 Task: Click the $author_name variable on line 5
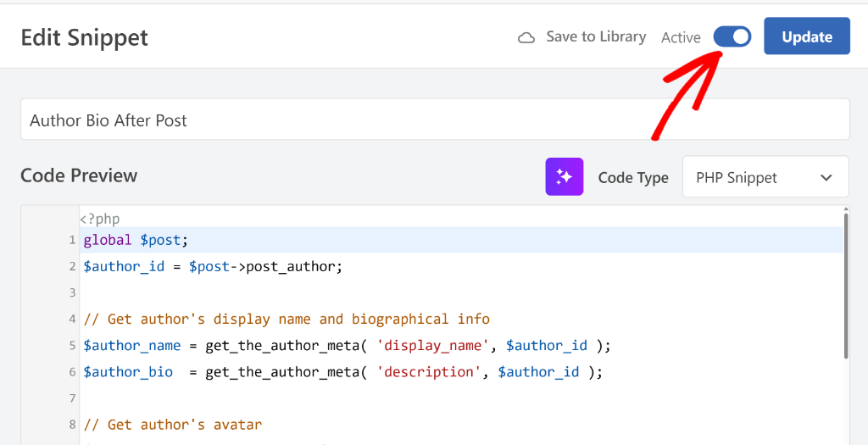tap(132, 345)
